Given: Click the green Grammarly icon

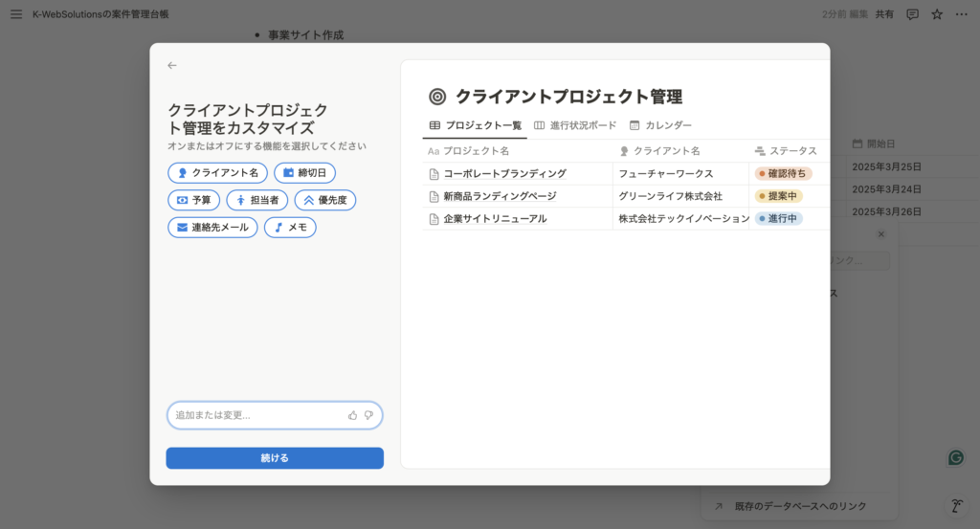Looking at the screenshot, I should [955, 457].
